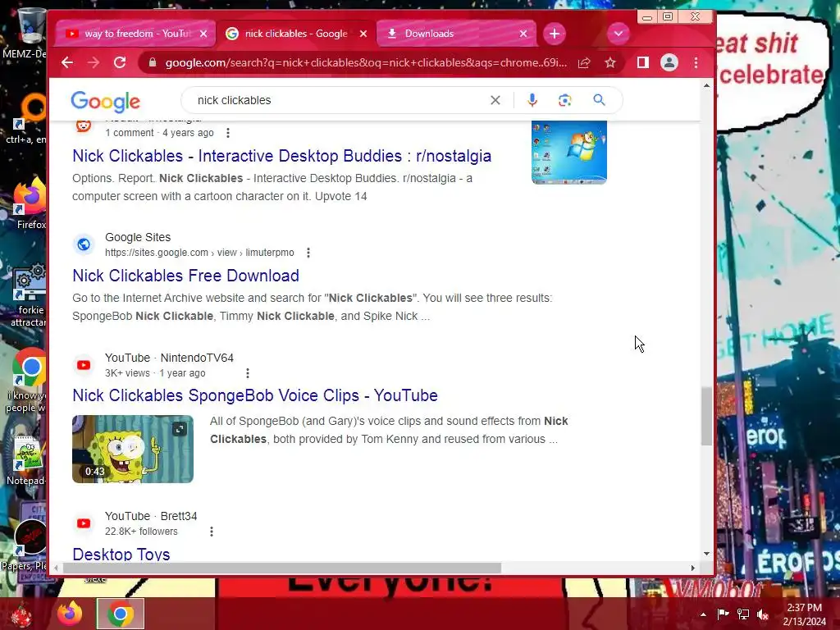Screen dimensions: 840x630
Task: Open the taskbar clock 2:37 PM
Action: coord(804,614)
